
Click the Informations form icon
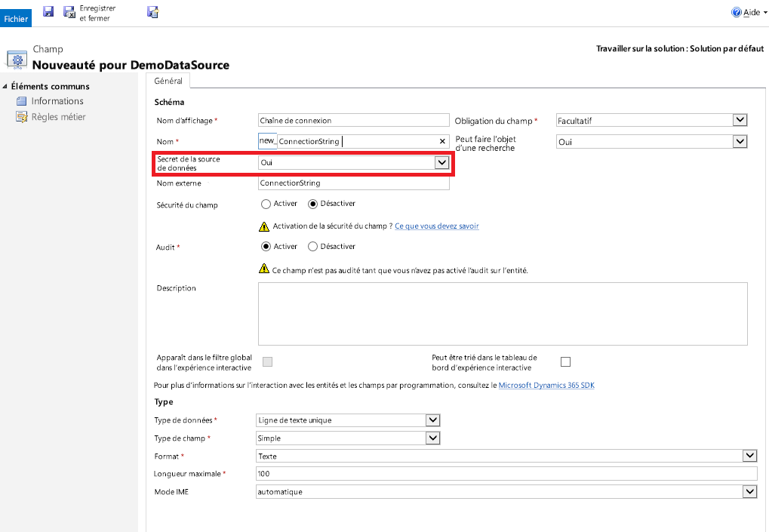pyautogui.click(x=22, y=102)
